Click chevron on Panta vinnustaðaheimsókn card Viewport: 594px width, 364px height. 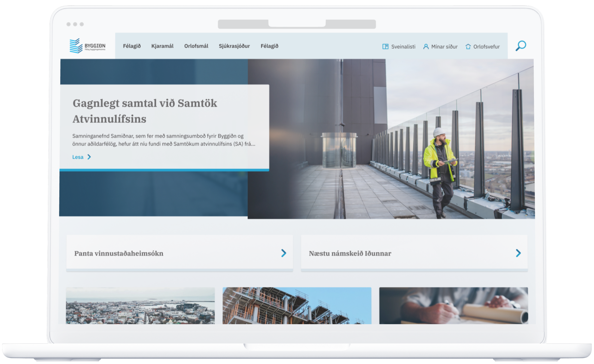point(284,253)
